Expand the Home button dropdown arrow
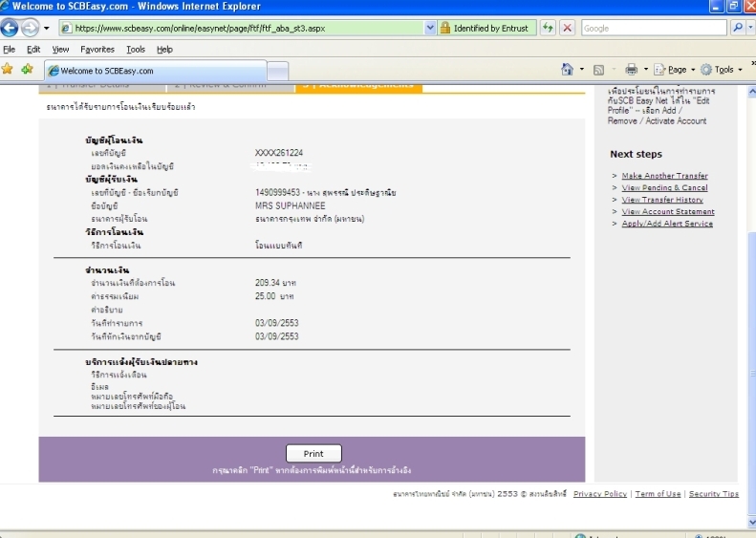756x538 pixels. (581, 70)
